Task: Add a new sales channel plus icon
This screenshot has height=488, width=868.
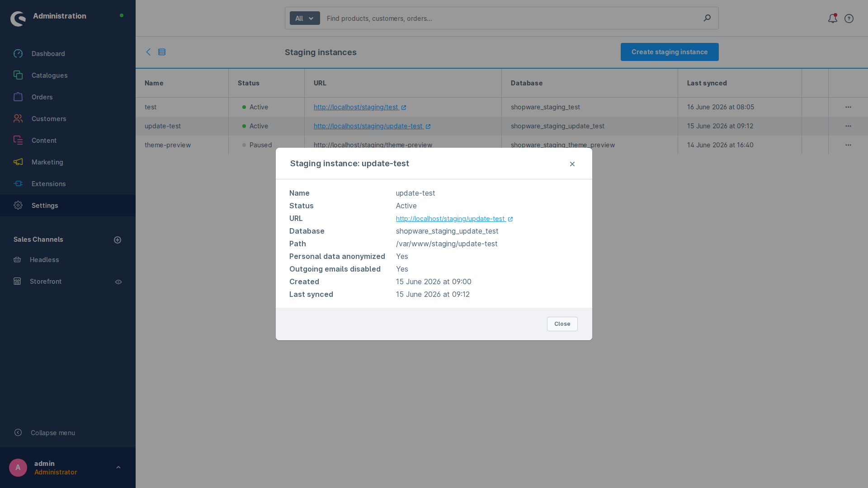Action: point(118,240)
